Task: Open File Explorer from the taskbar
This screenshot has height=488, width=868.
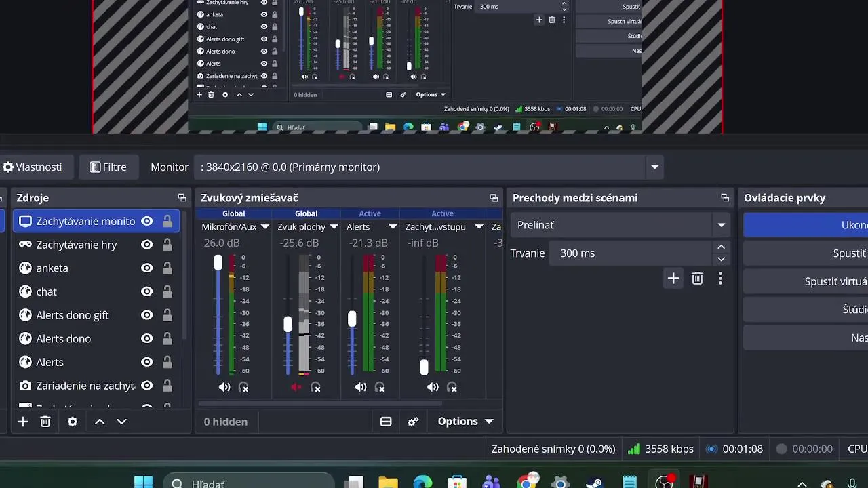Action: (x=388, y=483)
